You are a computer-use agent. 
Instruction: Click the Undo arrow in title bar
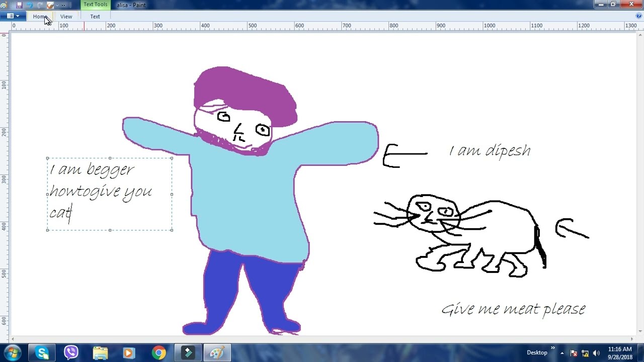coord(29,5)
